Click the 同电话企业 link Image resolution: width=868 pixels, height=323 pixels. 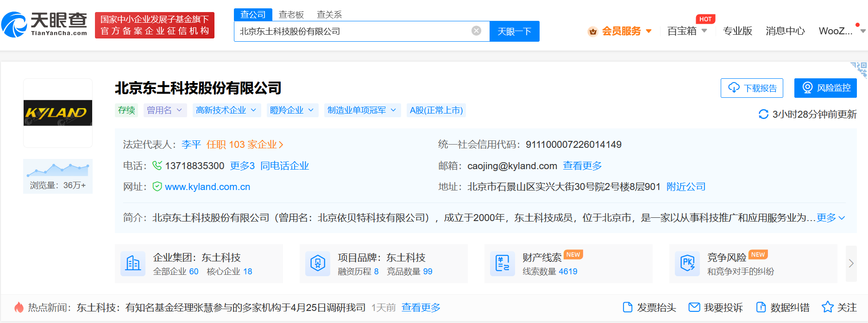(x=284, y=166)
